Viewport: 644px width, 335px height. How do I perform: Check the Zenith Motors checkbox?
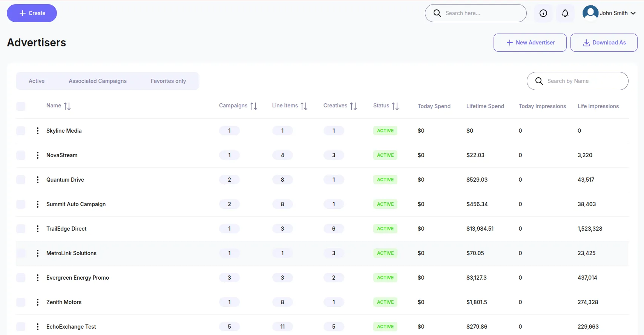pos(21,302)
